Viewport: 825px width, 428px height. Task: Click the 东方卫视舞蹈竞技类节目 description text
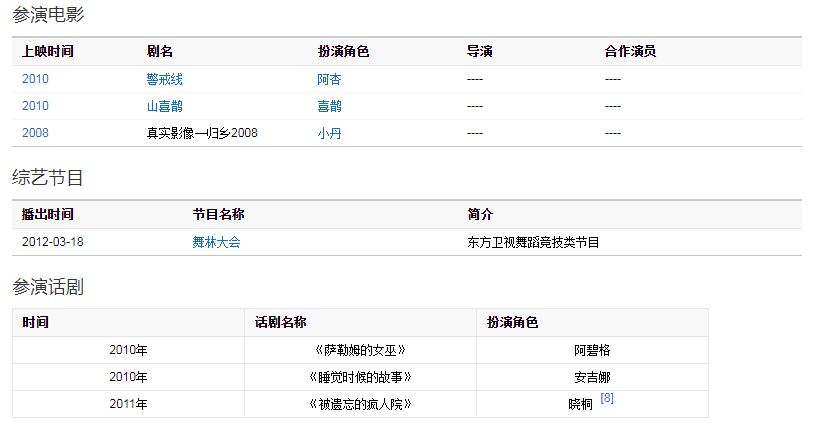pyautogui.click(x=533, y=242)
